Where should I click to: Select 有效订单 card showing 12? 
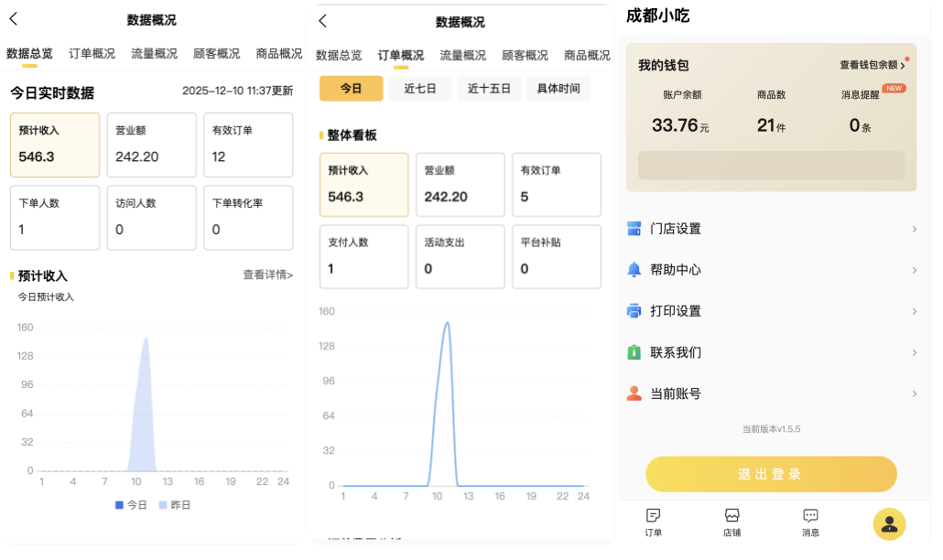pyautogui.click(x=248, y=145)
